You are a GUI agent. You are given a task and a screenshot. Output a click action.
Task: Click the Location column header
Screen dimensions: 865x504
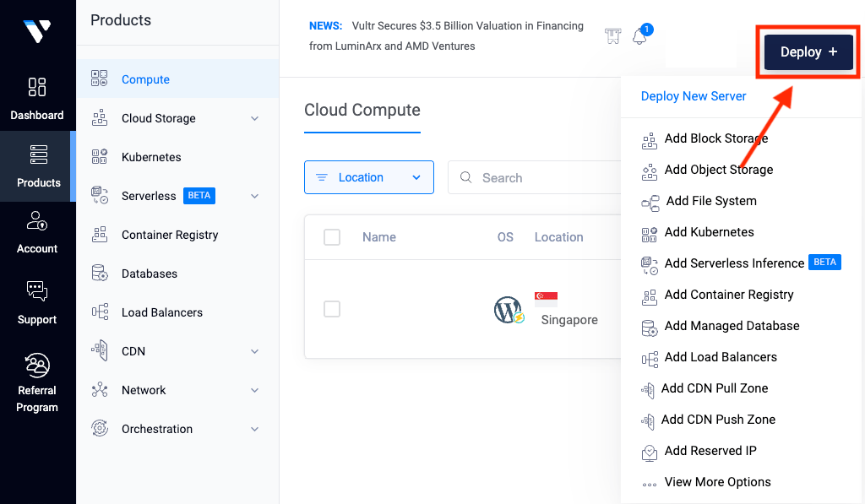[x=559, y=237]
